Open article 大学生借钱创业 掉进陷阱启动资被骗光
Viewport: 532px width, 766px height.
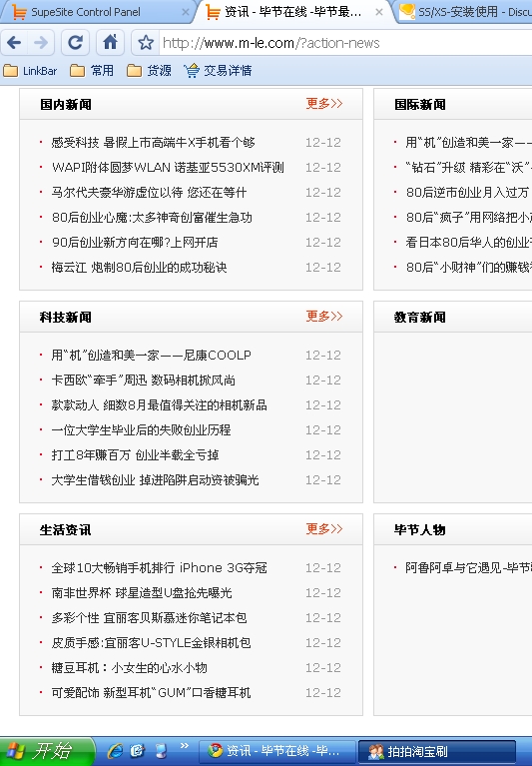tap(155, 479)
